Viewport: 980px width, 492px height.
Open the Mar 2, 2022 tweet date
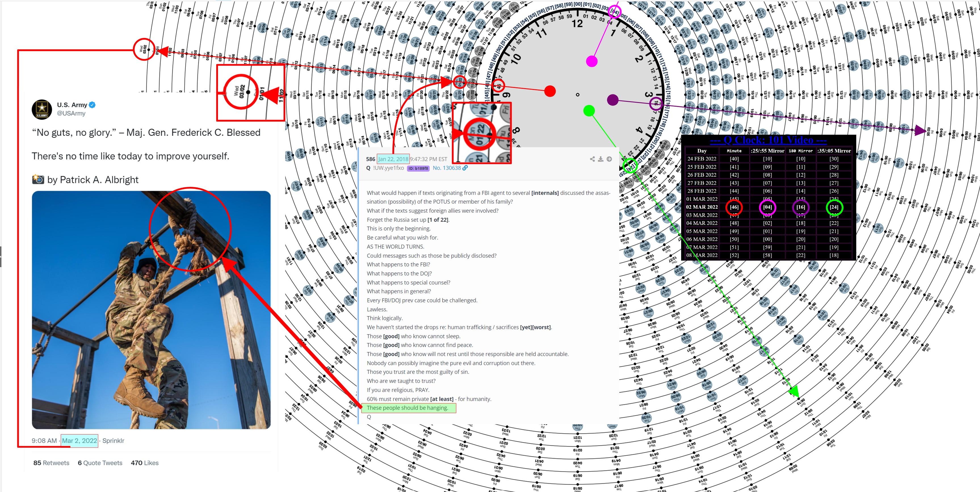79,441
